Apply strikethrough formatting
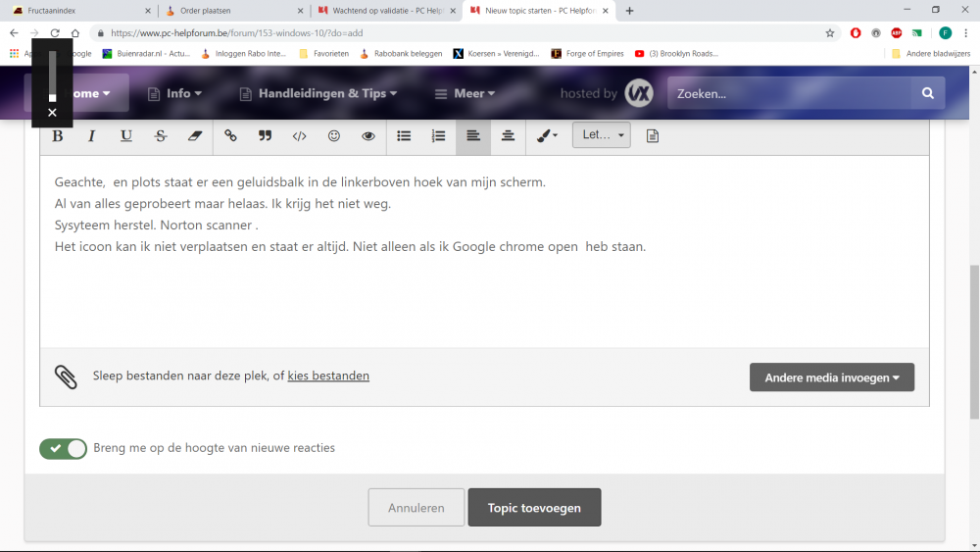Screen dimensions: 980x552 tap(160, 135)
